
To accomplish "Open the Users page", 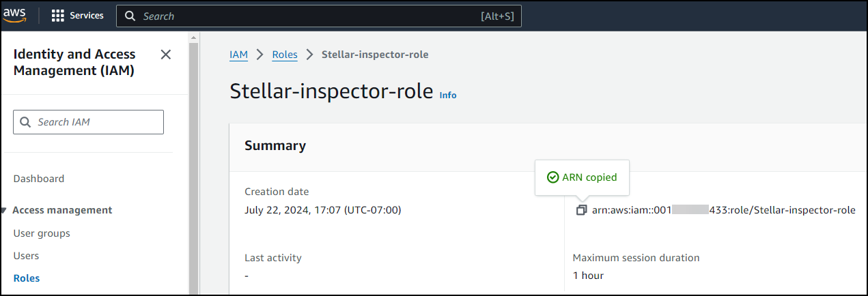I will (x=26, y=256).
